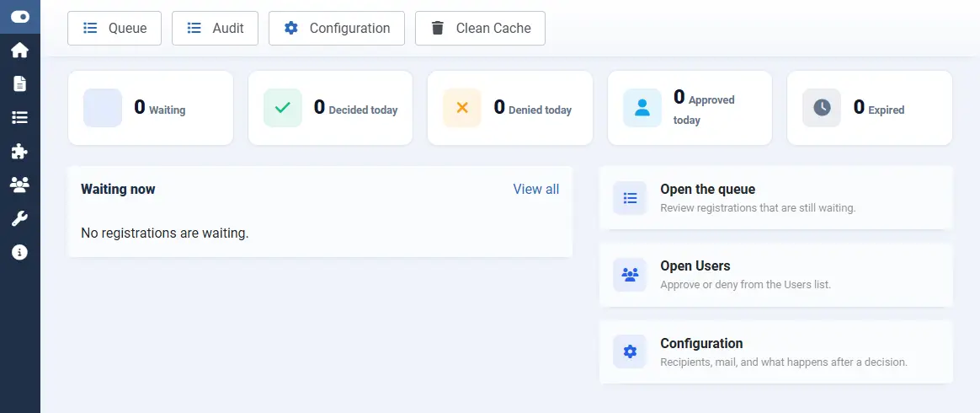Click 'Approve or deny from the Users list.'
Image resolution: width=980 pixels, height=413 pixels.
(745, 285)
